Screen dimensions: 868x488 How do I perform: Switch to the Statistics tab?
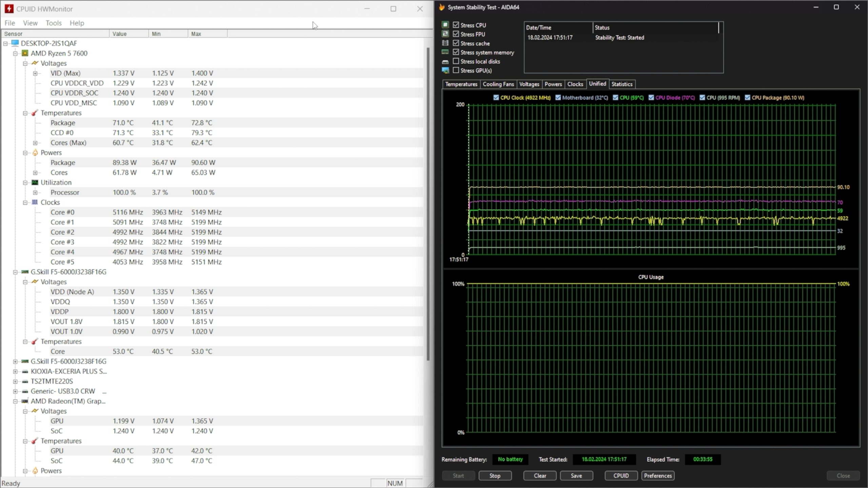[x=622, y=84]
